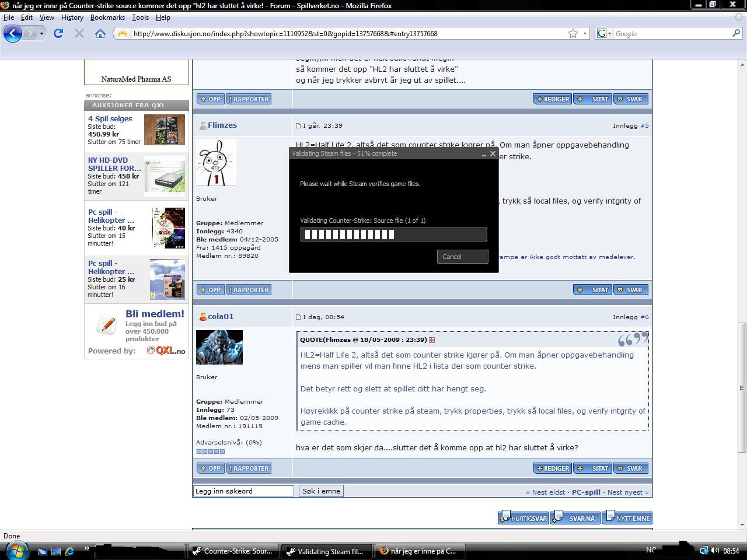Screen dimensions: 747x560
Task: Close the Validating Steam files dialog
Action: click(x=493, y=154)
